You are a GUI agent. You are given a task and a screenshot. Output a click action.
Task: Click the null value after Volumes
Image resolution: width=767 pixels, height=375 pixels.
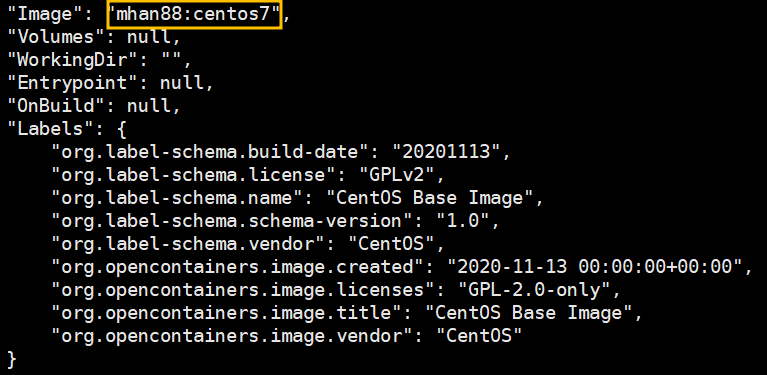149,37
